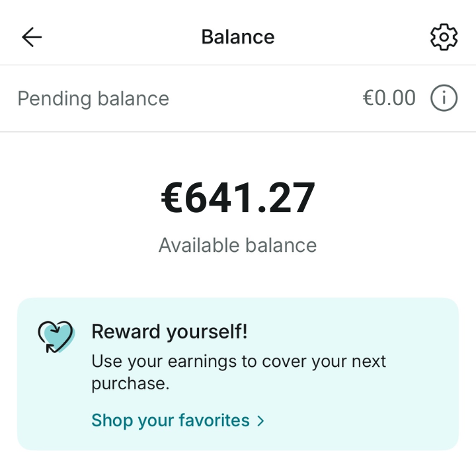Tap the €0.00 pending amount

point(389,99)
